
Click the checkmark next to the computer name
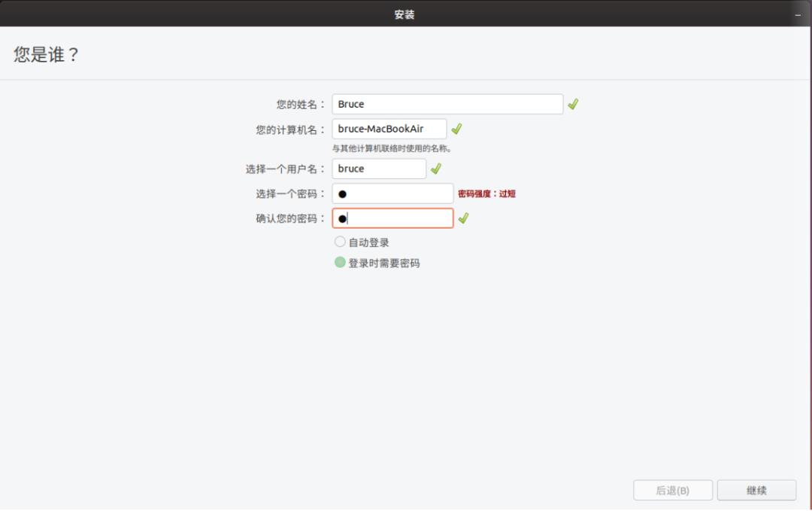click(456, 129)
